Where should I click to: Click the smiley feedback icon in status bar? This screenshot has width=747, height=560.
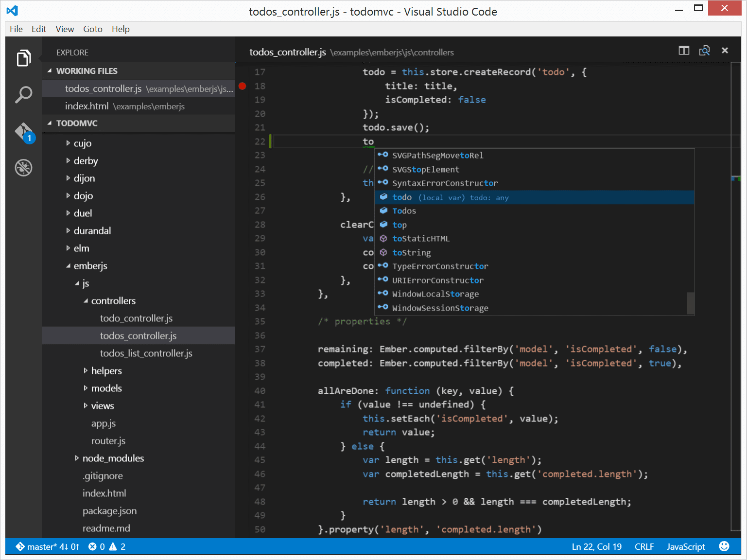[724, 546]
